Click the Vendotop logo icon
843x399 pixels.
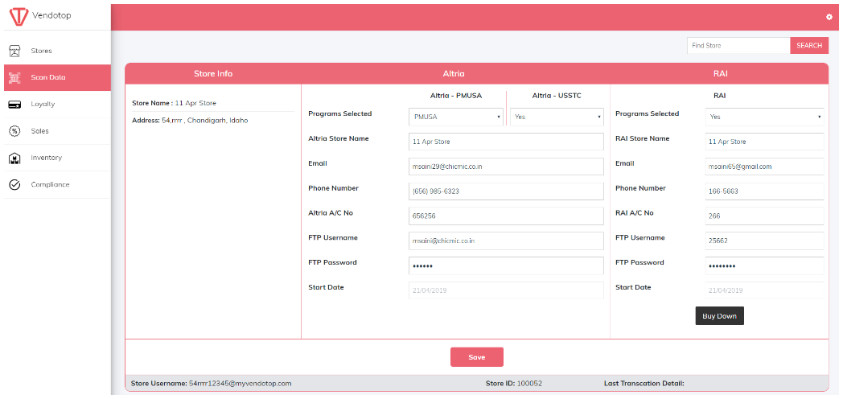pos(19,17)
